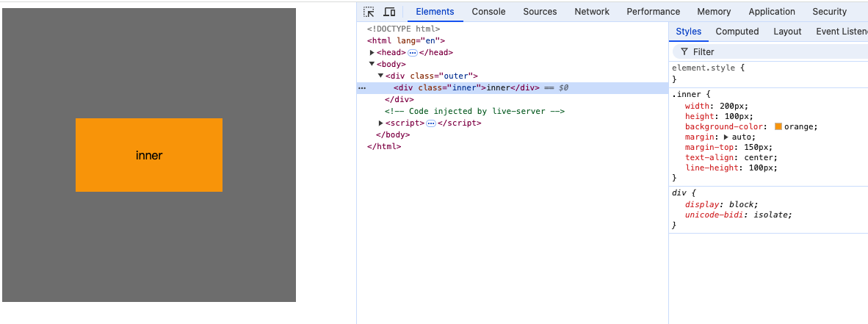Select the DOCTYPE html line
This screenshot has width=868, height=324.
pyautogui.click(x=404, y=29)
